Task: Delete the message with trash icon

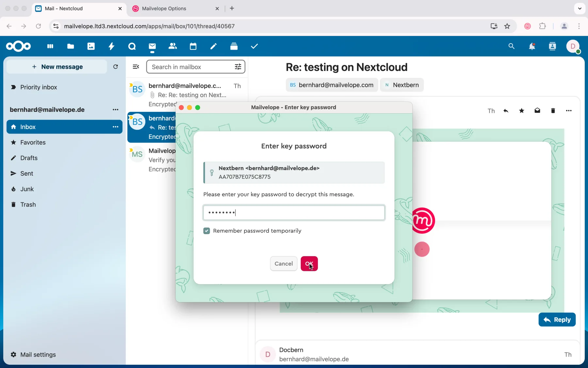Action: pos(553,111)
